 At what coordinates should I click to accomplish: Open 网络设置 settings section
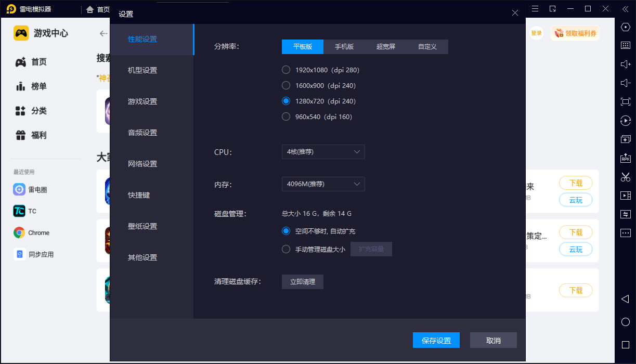click(x=152, y=164)
